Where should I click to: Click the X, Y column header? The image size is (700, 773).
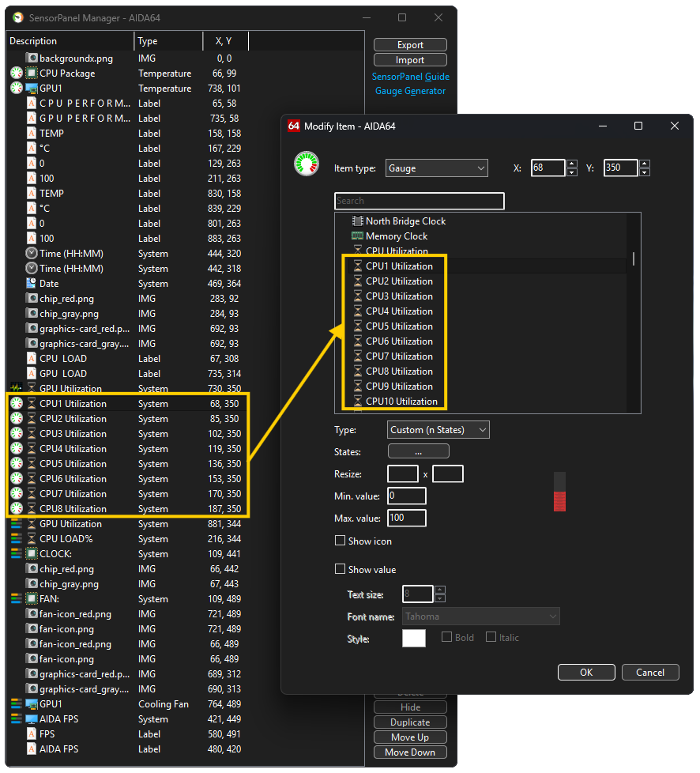tap(226, 41)
